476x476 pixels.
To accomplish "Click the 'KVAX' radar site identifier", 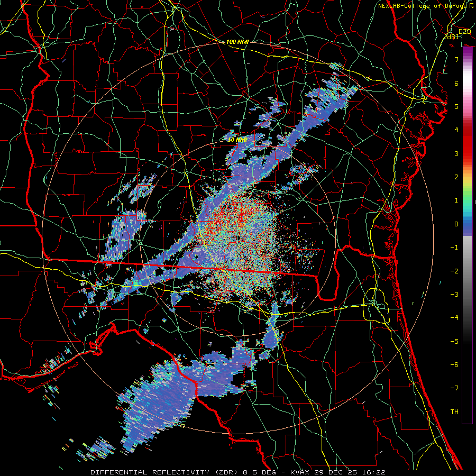I will tap(300, 472).
